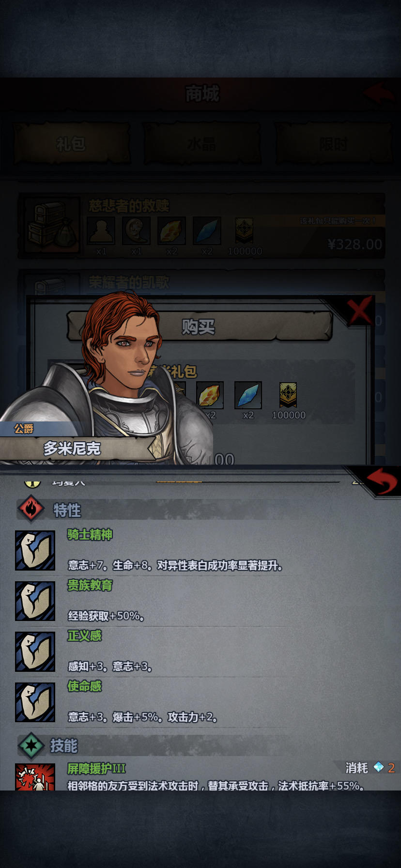Click the 骑士精神 trait muscle icon

[x=35, y=550]
